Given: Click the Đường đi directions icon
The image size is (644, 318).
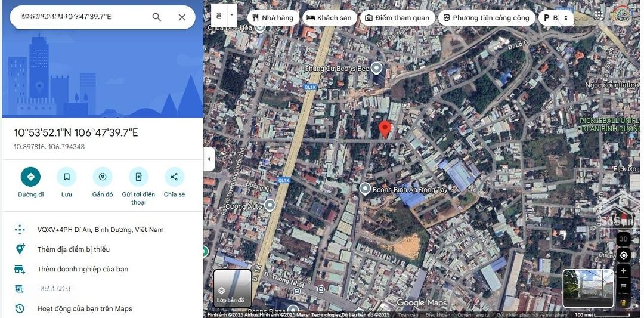Looking at the screenshot, I should click(x=30, y=177).
